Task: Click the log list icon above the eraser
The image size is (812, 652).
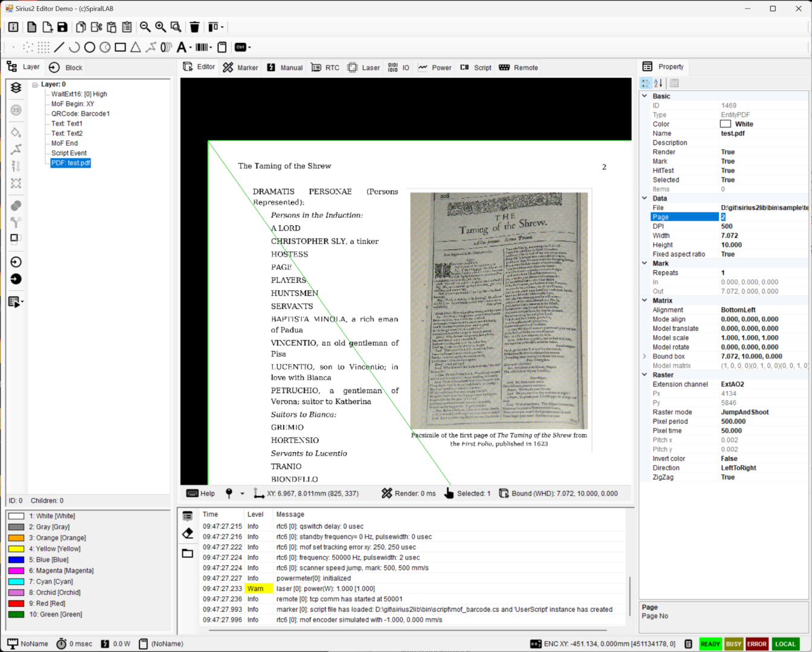Action: (188, 516)
